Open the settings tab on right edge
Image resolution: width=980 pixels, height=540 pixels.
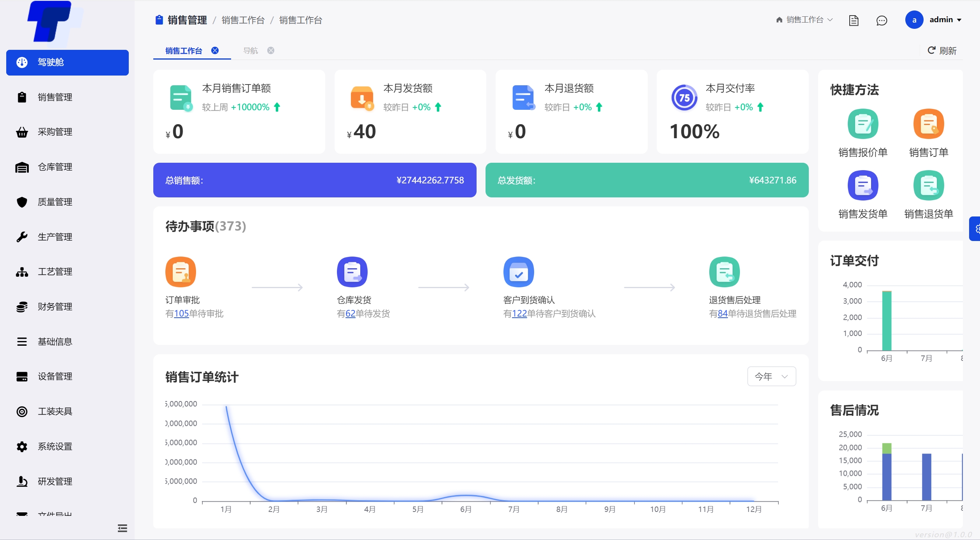[x=975, y=229]
